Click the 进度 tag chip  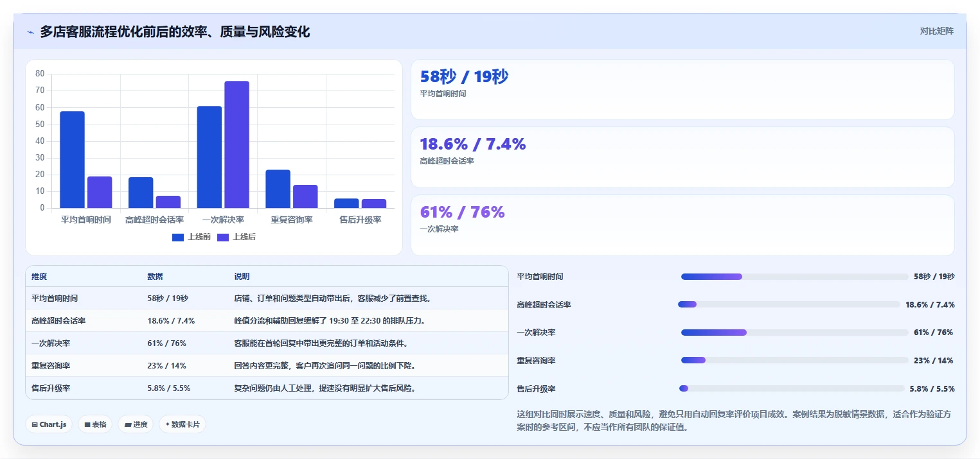click(x=136, y=424)
